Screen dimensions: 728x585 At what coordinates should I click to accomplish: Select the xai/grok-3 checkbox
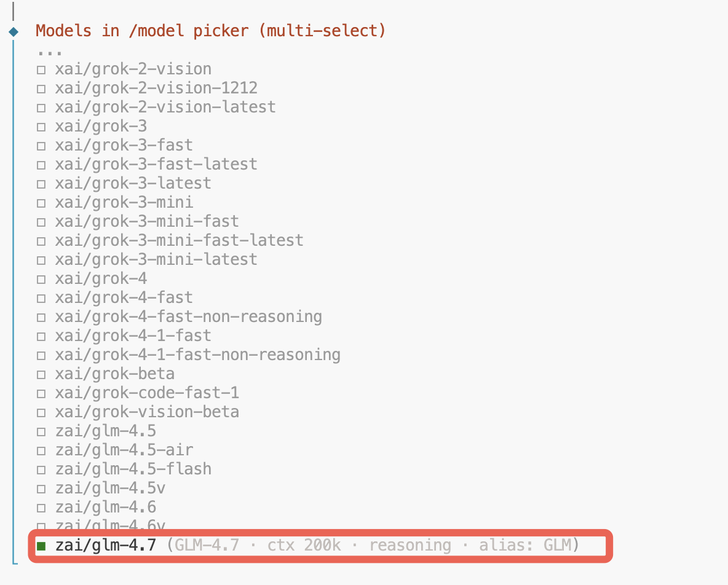[x=41, y=127]
